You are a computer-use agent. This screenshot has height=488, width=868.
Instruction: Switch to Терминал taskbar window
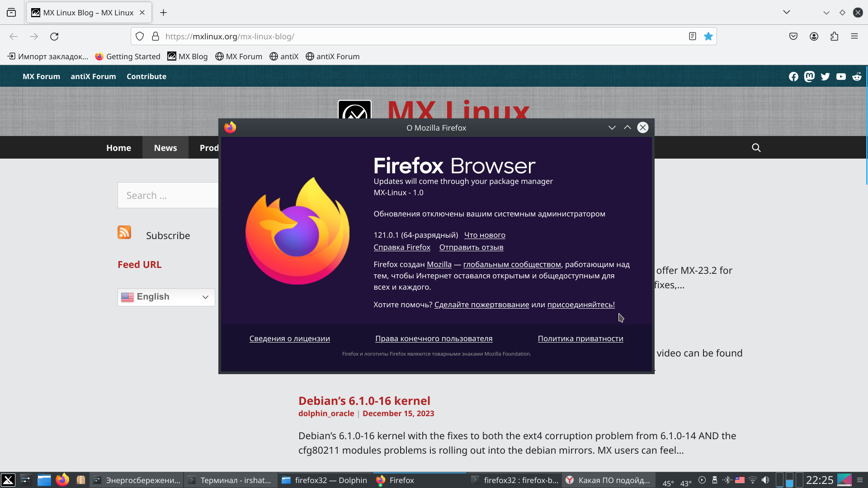click(230, 480)
